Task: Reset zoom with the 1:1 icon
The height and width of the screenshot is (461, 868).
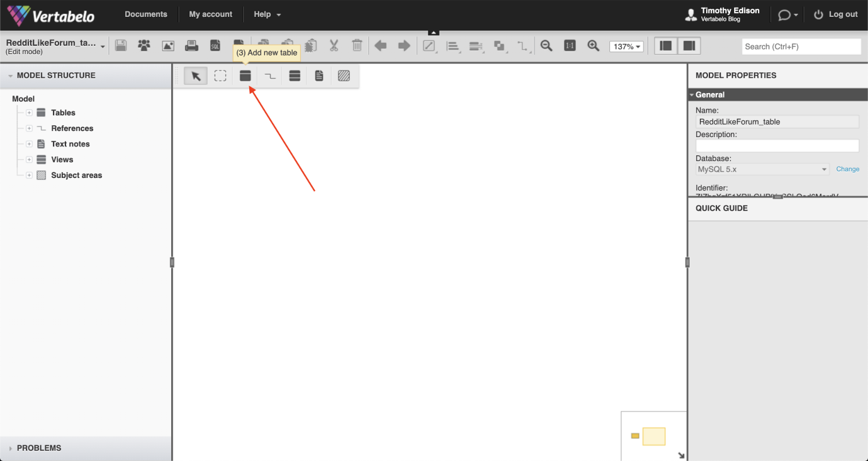Action: [x=570, y=46]
